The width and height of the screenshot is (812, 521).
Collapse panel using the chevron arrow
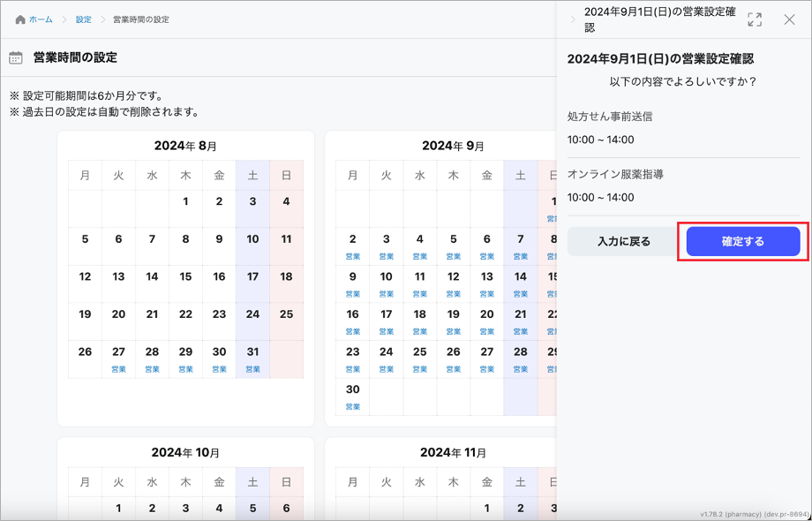click(572, 19)
